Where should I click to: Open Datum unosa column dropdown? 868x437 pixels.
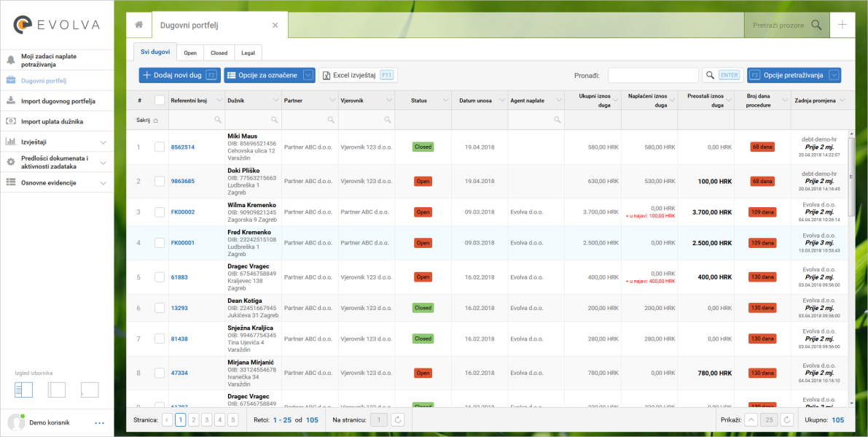coord(501,100)
